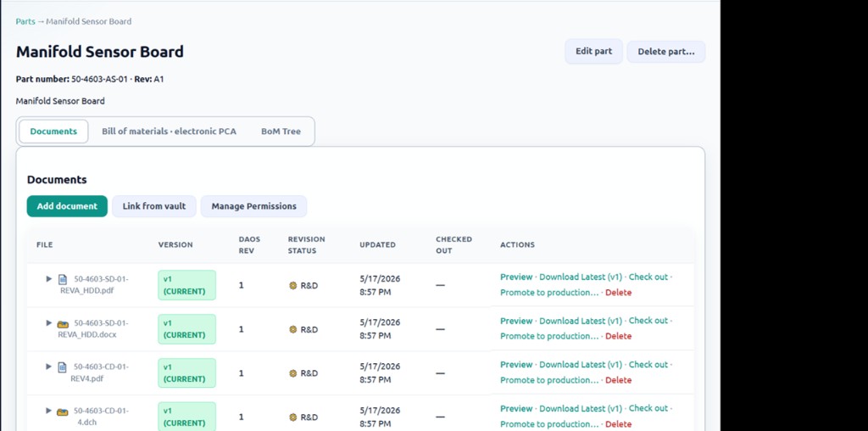
Task: Check out CD-01-4.dch
Action: [x=648, y=408]
